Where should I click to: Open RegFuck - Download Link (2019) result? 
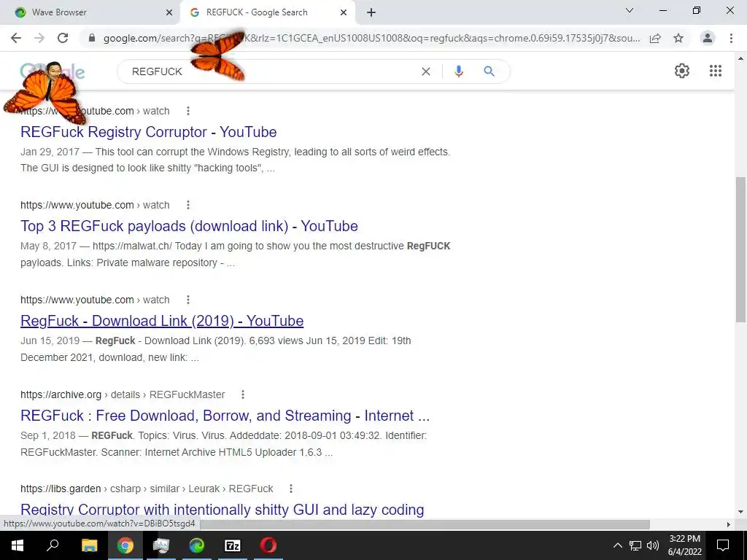(x=162, y=321)
